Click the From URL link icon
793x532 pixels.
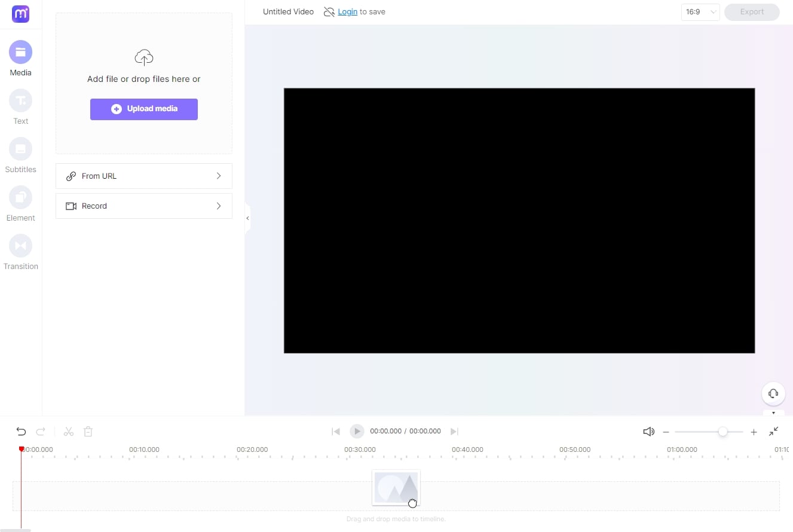(x=71, y=176)
